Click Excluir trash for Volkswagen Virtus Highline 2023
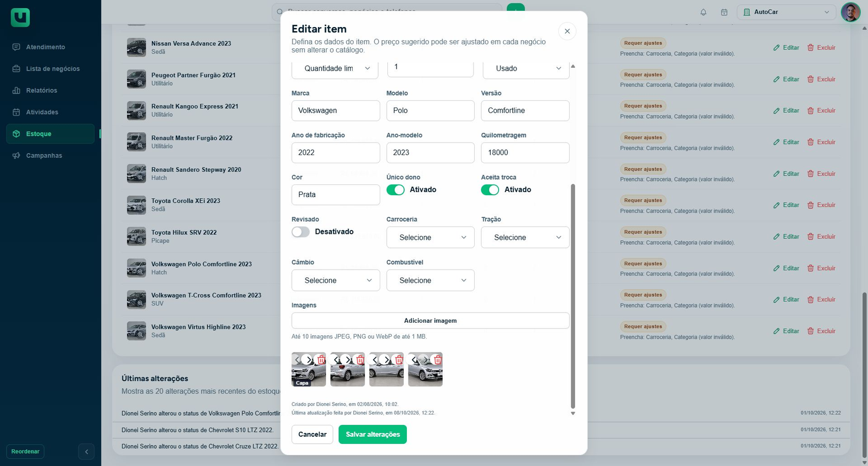The height and width of the screenshot is (466, 868). pyautogui.click(x=821, y=331)
